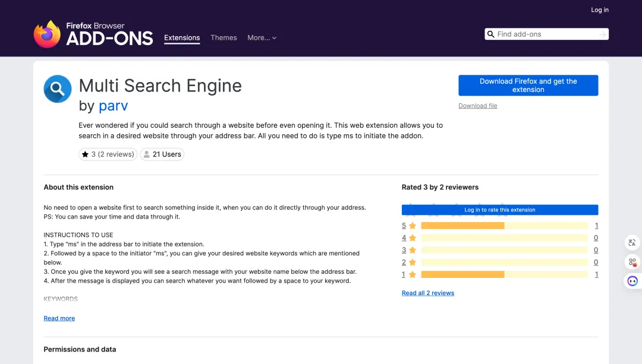This screenshot has width=642, height=364.
Task: Click the Firefox logo icon
Action: [47, 34]
